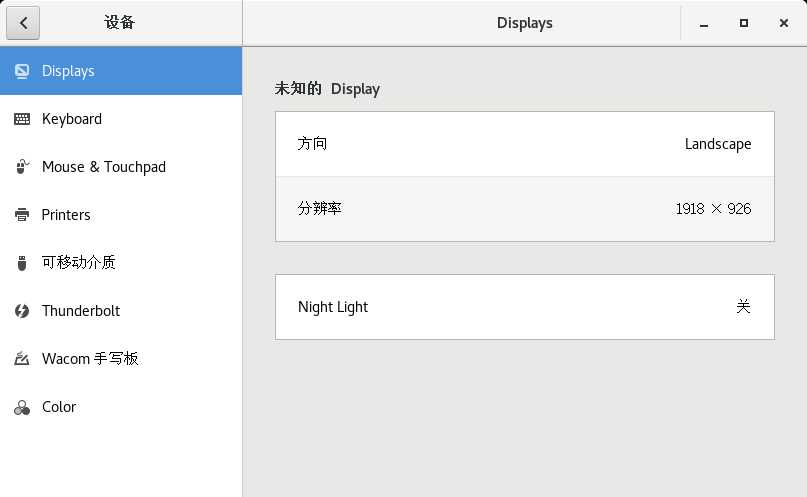Click the Thunderbolt lightning icon
The image size is (807, 497).
22,311
